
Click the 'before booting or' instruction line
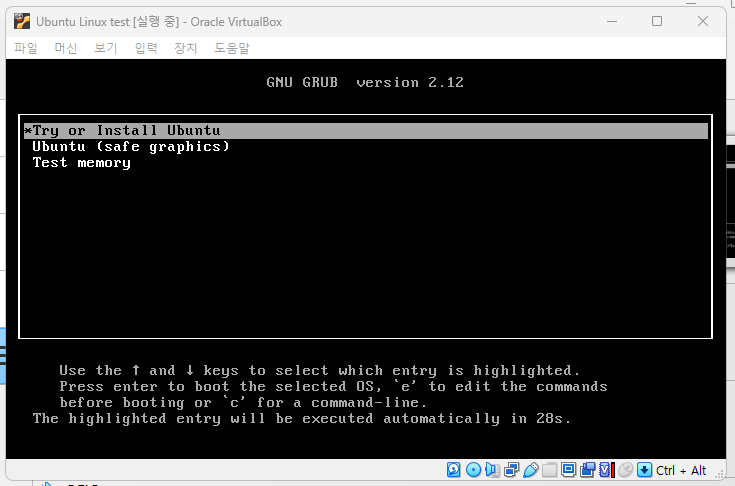(x=243, y=403)
